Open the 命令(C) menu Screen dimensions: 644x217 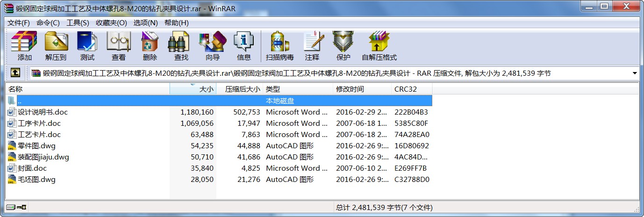(x=48, y=23)
